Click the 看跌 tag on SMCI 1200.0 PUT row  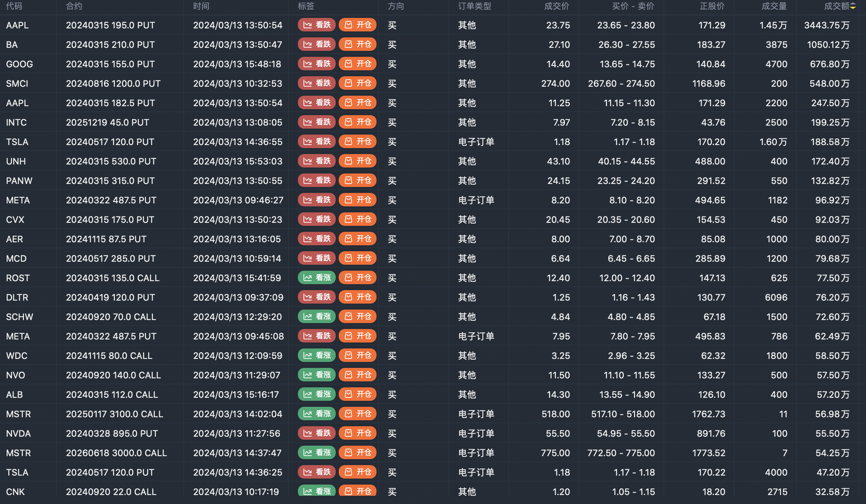[x=317, y=83]
